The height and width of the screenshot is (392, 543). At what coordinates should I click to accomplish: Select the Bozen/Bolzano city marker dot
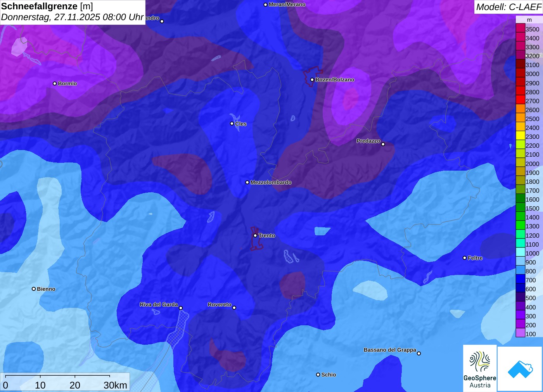pos(312,80)
